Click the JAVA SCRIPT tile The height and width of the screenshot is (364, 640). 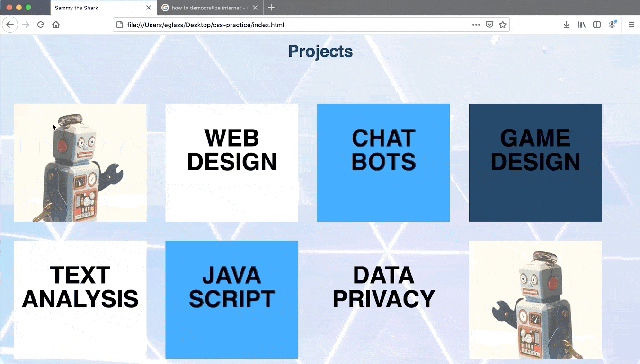pyautogui.click(x=232, y=300)
